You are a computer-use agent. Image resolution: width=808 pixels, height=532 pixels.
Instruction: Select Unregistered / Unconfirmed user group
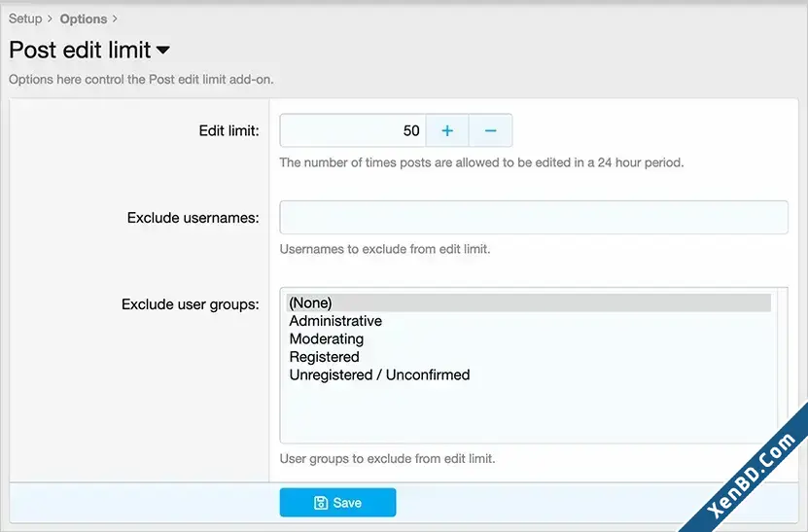(528, 374)
